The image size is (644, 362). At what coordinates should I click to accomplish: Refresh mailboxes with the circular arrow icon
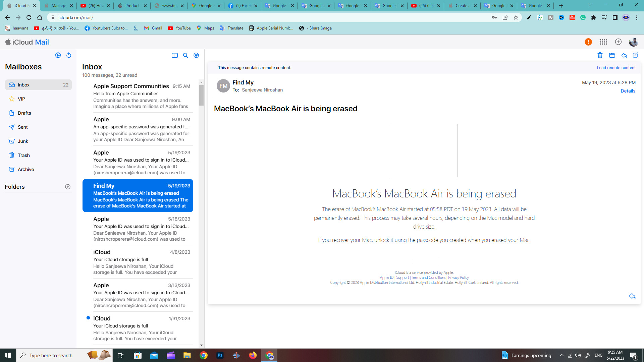pyautogui.click(x=69, y=55)
